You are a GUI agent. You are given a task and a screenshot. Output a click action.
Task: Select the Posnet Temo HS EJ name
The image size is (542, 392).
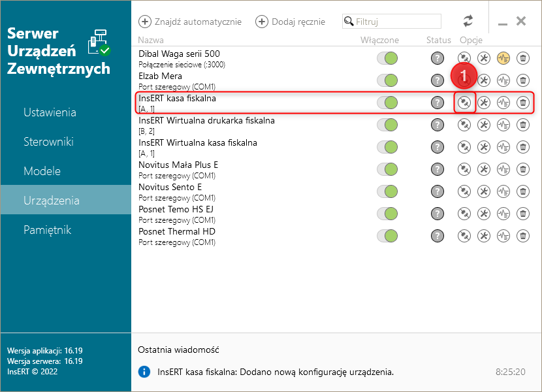176,209
